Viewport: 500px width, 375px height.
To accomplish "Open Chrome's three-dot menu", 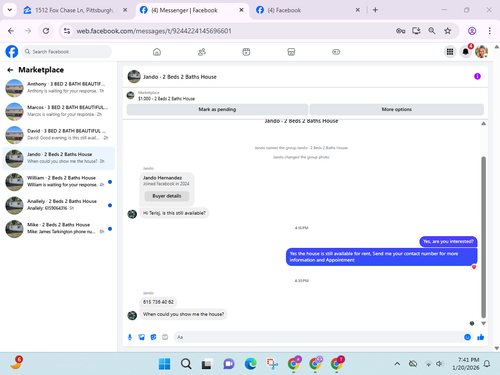I will pyautogui.click(x=489, y=31).
